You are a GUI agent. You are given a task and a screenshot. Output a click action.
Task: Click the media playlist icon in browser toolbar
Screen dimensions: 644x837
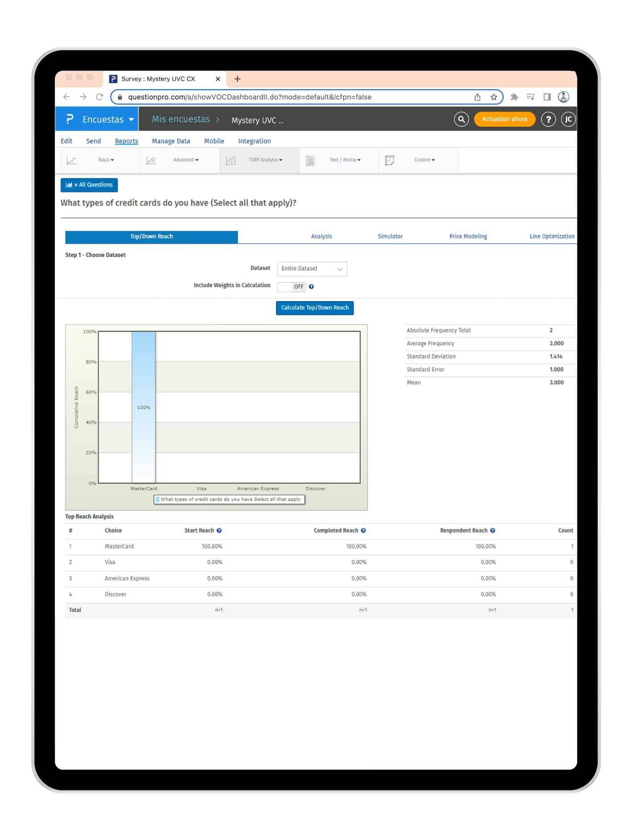(530, 97)
